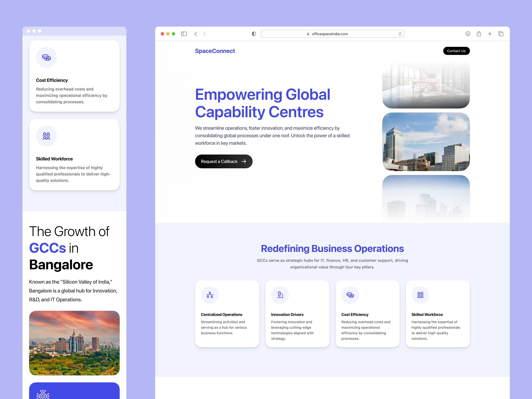Click the Innovation Drivers microscope icon

click(x=280, y=295)
